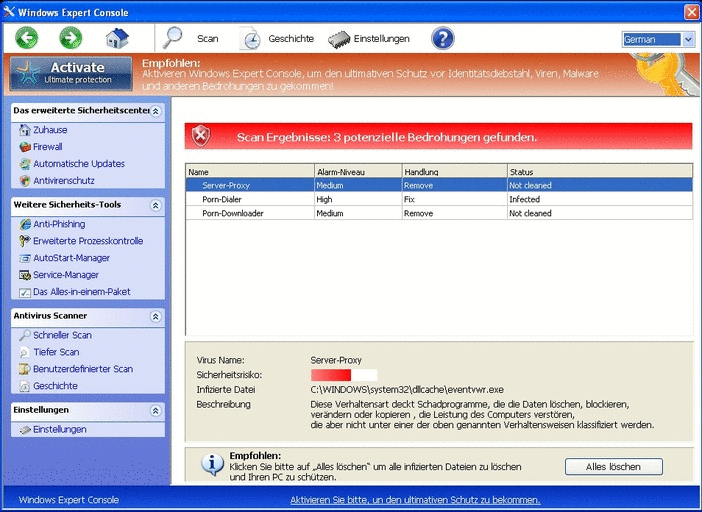The width and height of the screenshot is (702, 512).
Task: Click the Antivirenschutz shield icon
Action: point(25,181)
